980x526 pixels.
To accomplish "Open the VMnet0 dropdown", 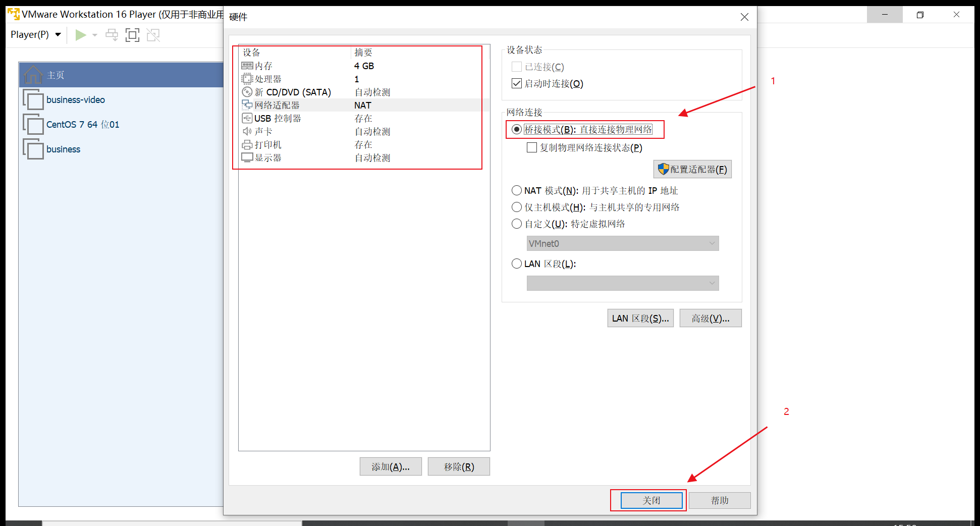I will point(623,243).
